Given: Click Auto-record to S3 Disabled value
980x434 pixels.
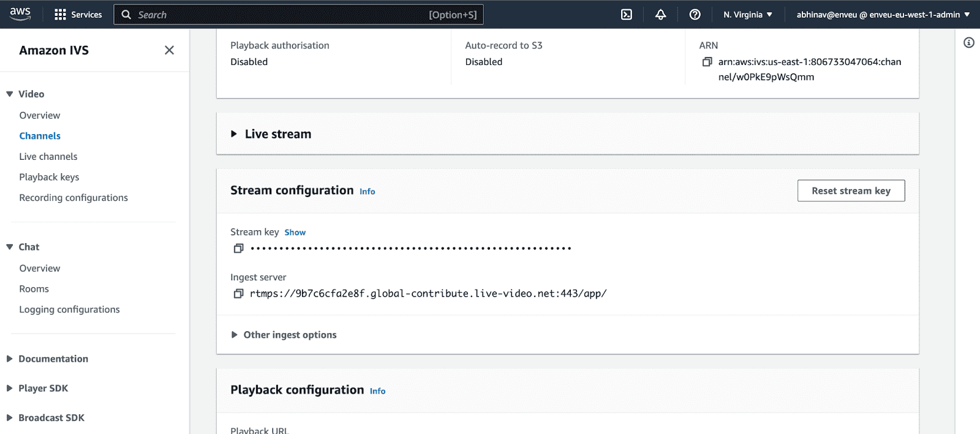Looking at the screenshot, I should (483, 62).
